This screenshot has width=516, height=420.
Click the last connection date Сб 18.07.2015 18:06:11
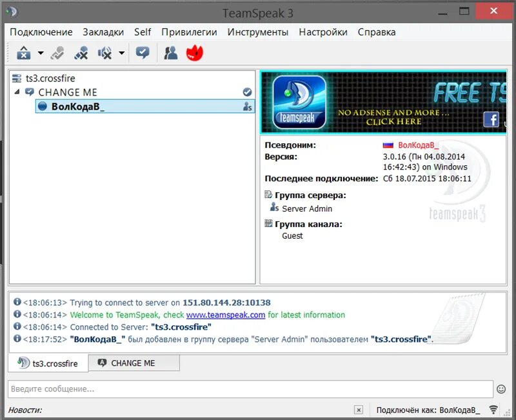coord(427,179)
